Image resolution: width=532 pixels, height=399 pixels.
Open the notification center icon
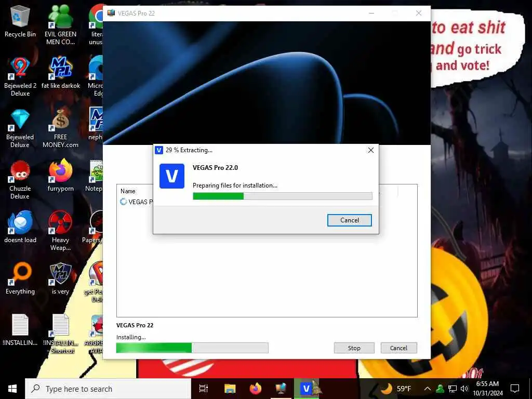[515, 389]
